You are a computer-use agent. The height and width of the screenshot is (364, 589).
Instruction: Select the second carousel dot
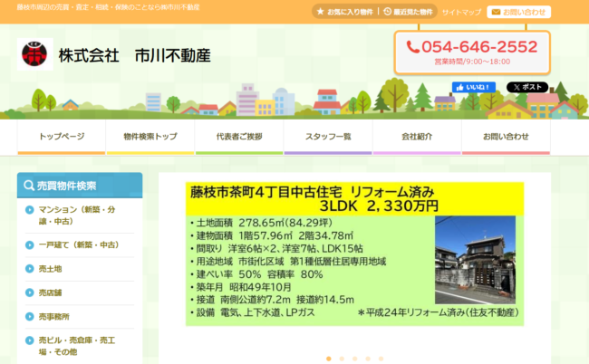342,359
